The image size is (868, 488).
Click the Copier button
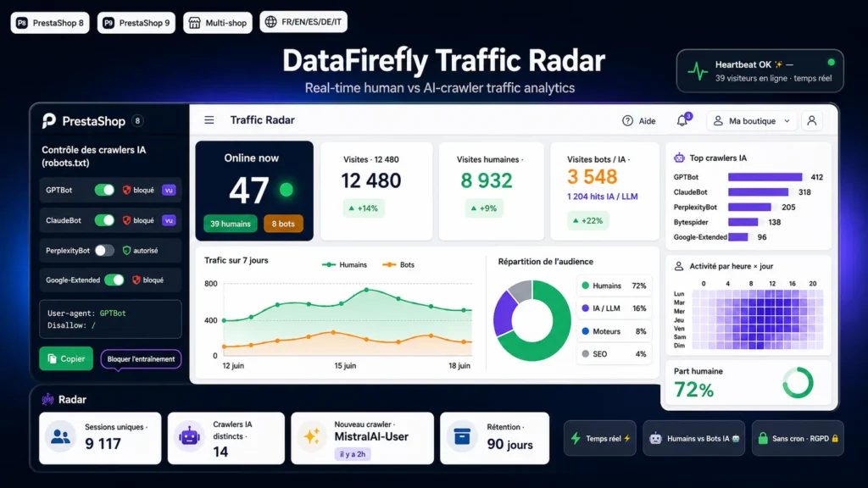tap(66, 358)
